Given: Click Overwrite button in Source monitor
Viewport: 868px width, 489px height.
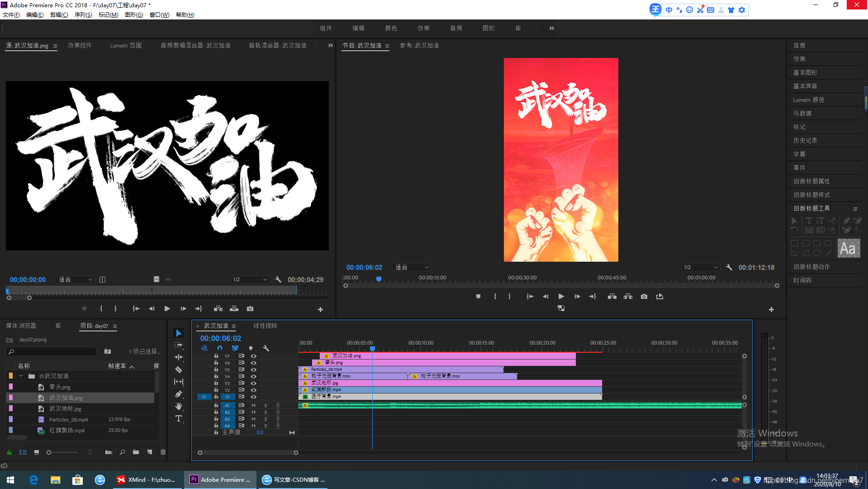Looking at the screenshot, I should click(234, 309).
